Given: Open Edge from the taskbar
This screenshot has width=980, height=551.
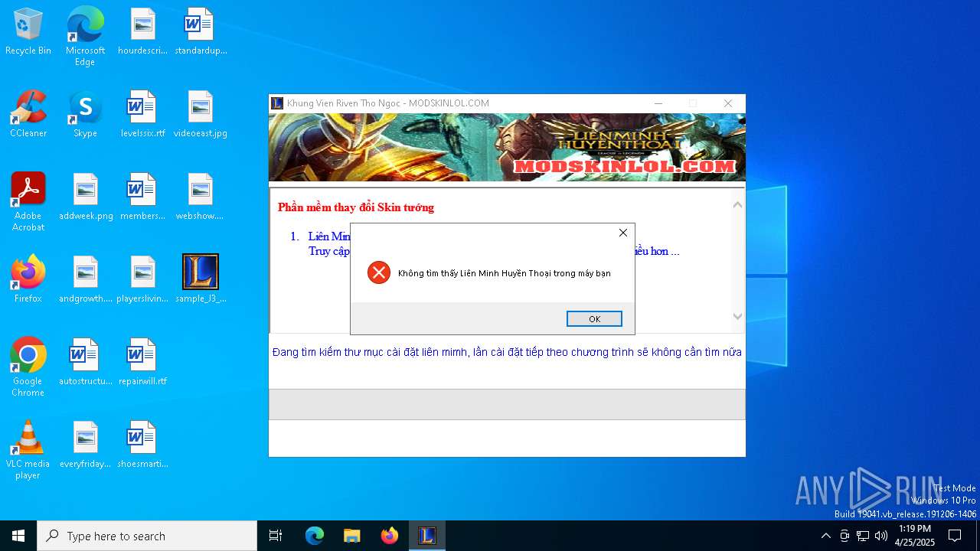Looking at the screenshot, I should tap(315, 536).
